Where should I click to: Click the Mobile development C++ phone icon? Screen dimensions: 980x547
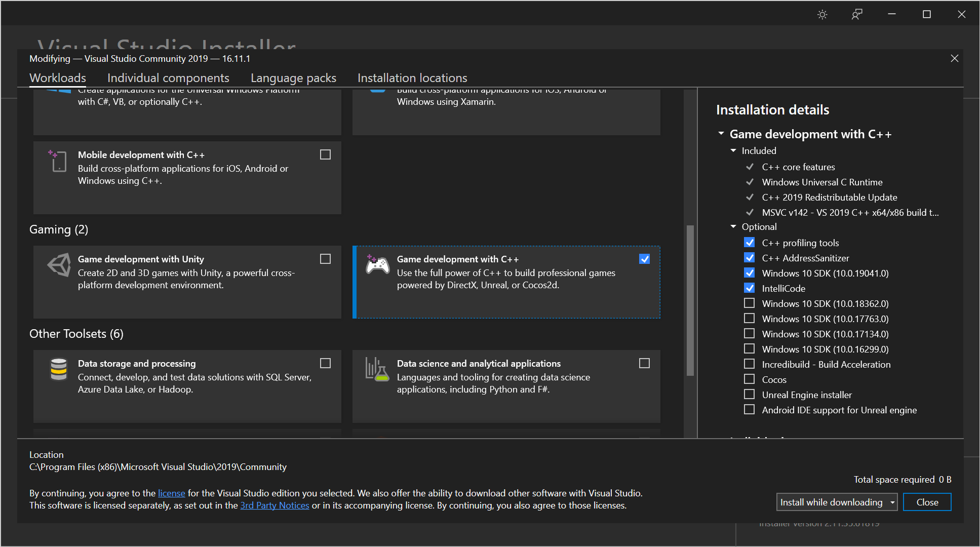tap(58, 161)
